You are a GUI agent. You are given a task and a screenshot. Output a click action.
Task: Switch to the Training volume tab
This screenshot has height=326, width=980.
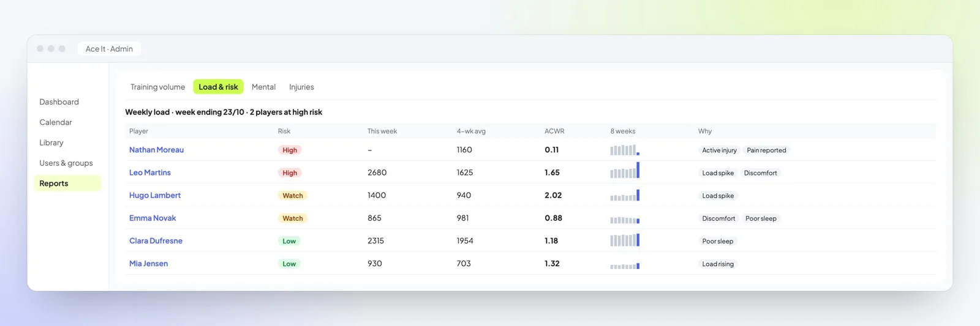coord(157,87)
